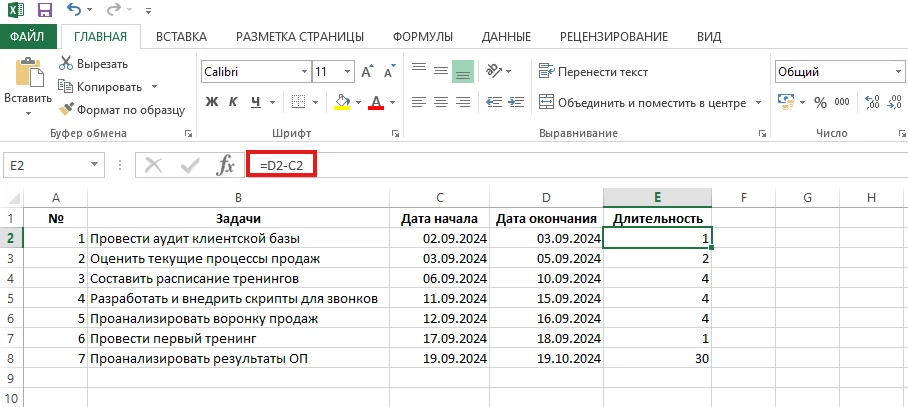Click the Redo arrow icon
Image resolution: width=908 pixels, height=407 pixels.
point(114,9)
